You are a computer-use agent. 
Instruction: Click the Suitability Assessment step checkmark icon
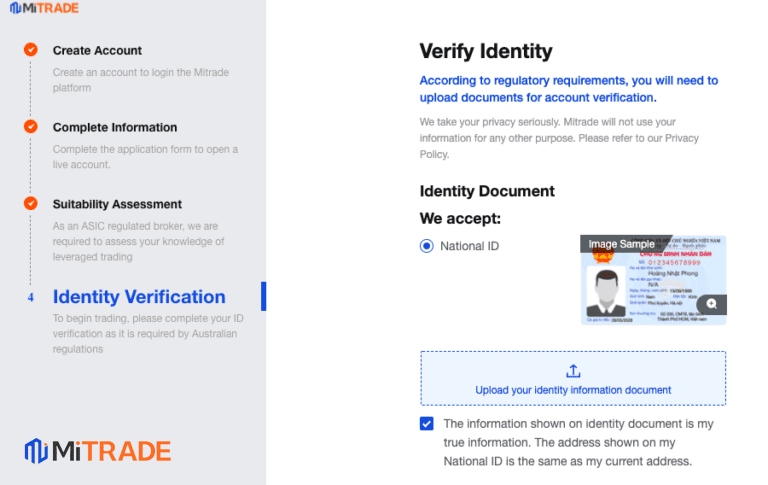click(x=31, y=204)
